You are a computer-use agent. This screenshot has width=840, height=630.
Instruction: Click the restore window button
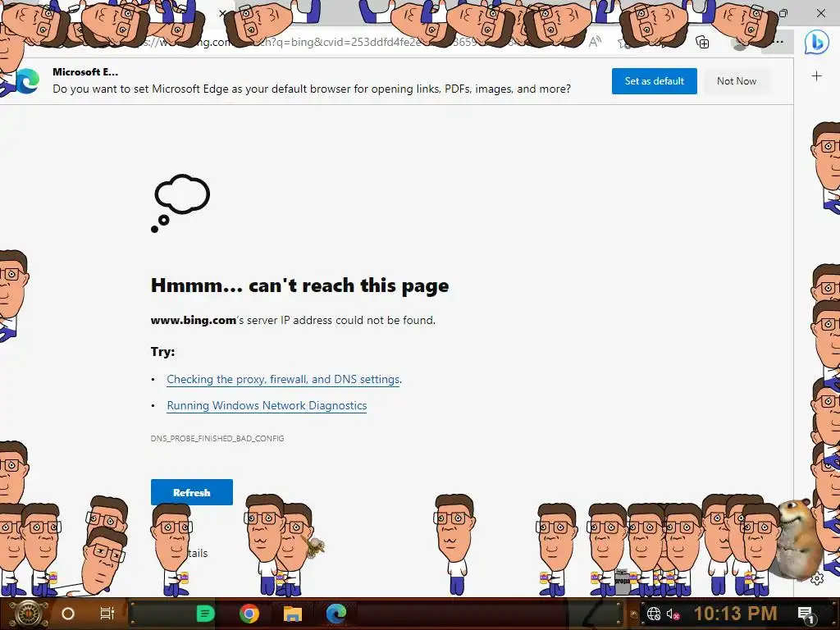pos(783,13)
